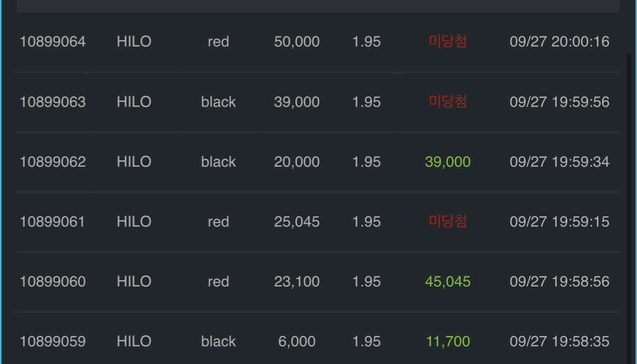Click the 6,000 bet amount

[x=296, y=342]
